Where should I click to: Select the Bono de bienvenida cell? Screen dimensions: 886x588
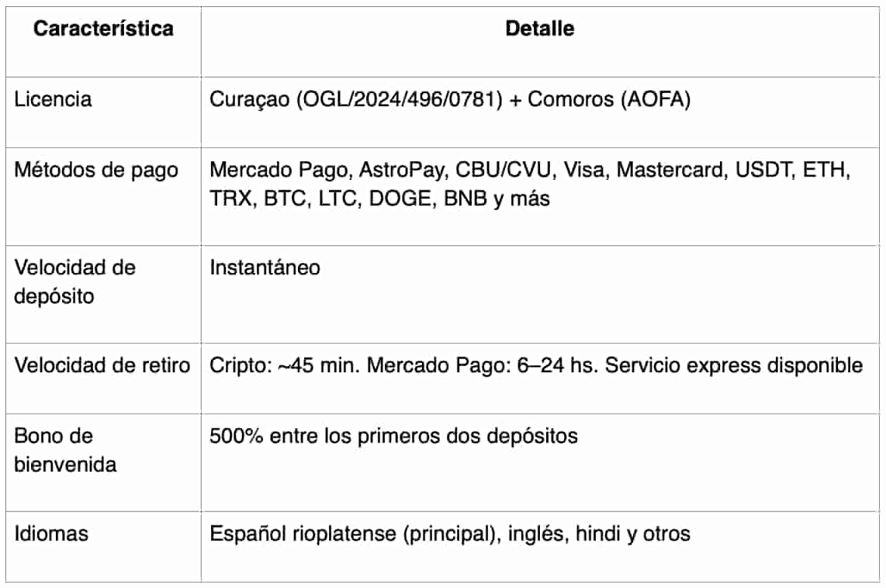[x=65, y=450]
